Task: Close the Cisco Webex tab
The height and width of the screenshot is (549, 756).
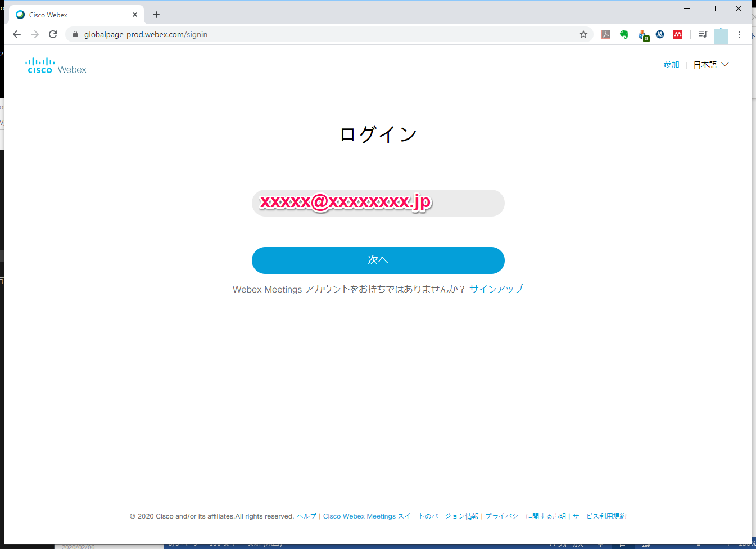Action: tap(135, 15)
